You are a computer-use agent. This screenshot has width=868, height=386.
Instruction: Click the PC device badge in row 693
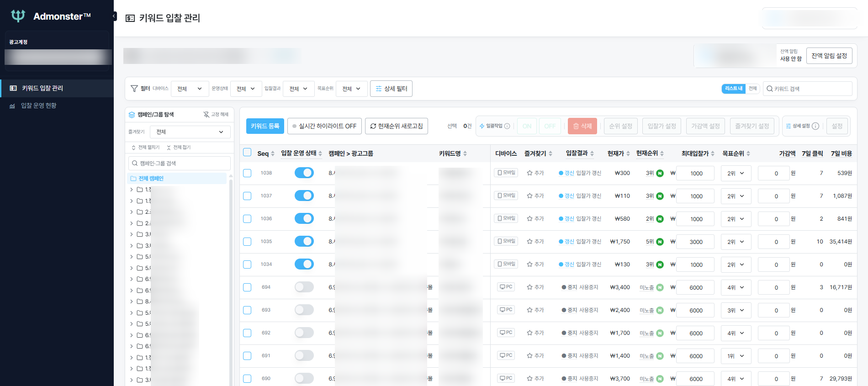[x=506, y=310]
